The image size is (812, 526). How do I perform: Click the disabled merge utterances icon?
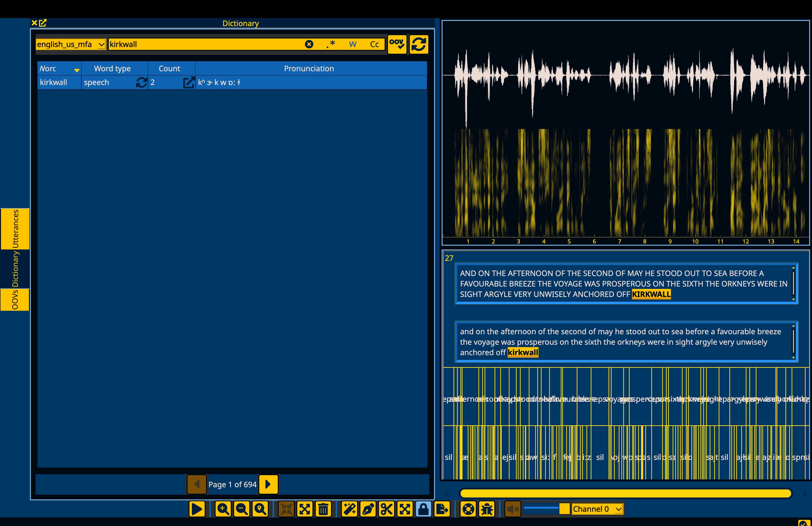coord(286,509)
